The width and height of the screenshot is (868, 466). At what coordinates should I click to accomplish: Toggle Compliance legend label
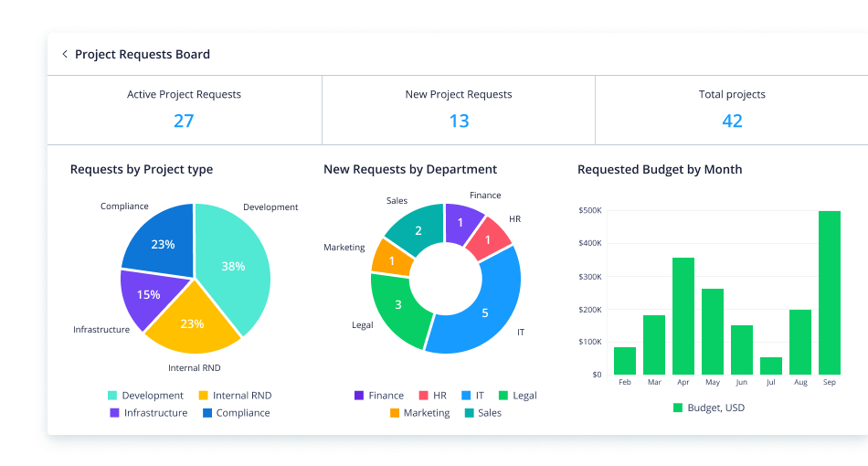click(243, 413)
